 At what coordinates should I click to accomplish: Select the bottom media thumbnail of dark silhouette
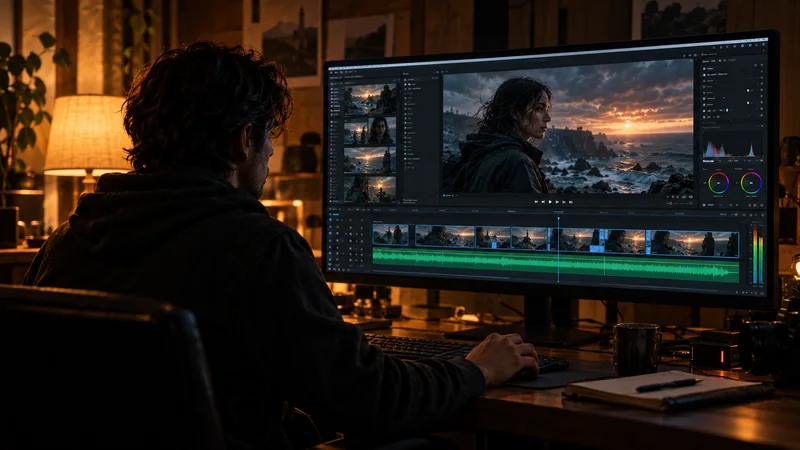tap(370, 189)
